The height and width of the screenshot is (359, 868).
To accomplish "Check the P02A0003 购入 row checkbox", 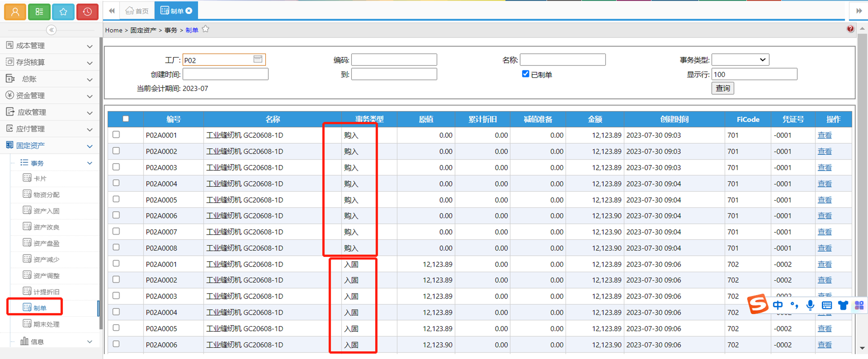I will (116, 167).
